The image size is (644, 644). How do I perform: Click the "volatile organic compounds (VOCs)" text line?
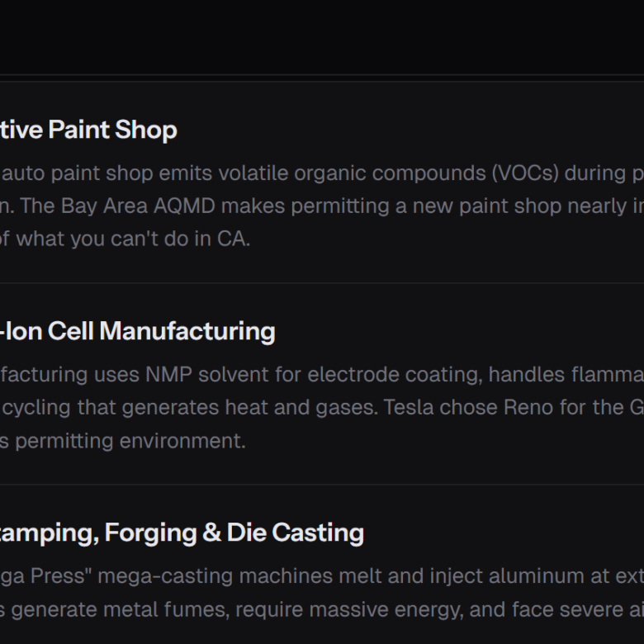(x=322, y=173)
